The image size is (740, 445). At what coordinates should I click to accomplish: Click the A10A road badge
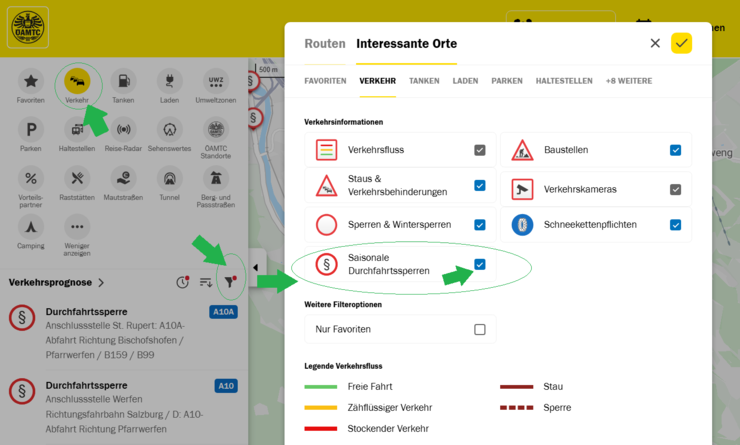tap(223, 312)
